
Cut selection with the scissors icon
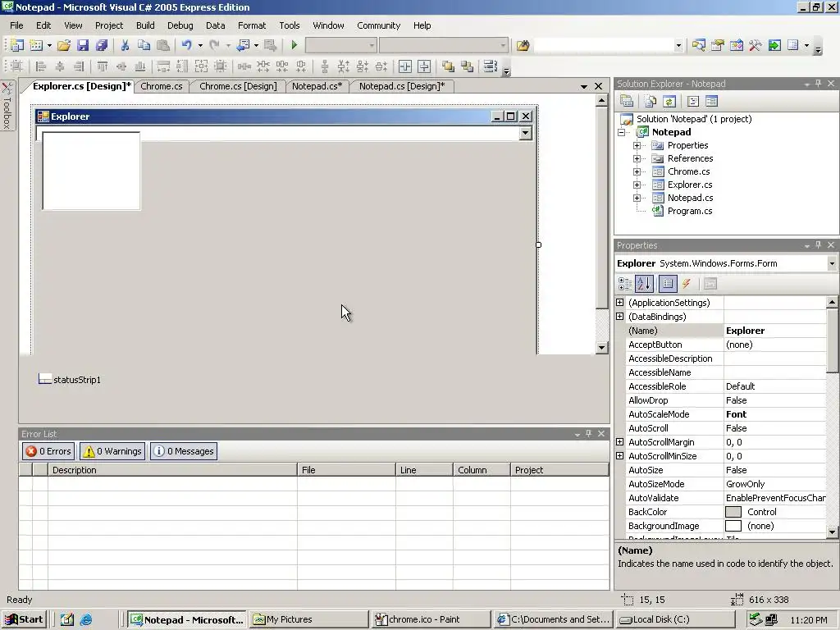coord(125,46)
